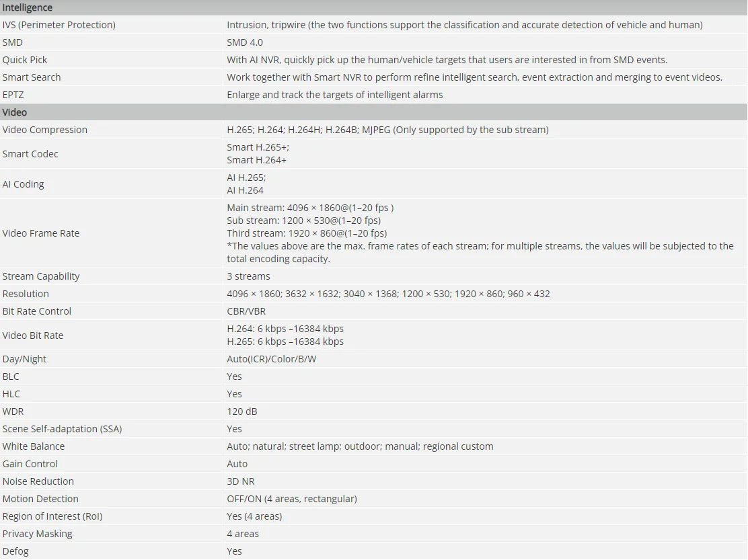Click the CBR/VBR value
The height and width of the screenshot is (560, 748).
click(x=246, y=311)
